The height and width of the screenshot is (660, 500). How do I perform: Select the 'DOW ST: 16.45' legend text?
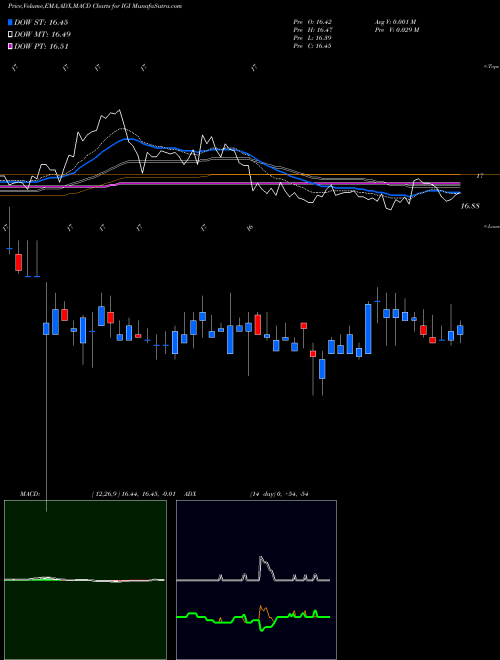tap(41, 22)
